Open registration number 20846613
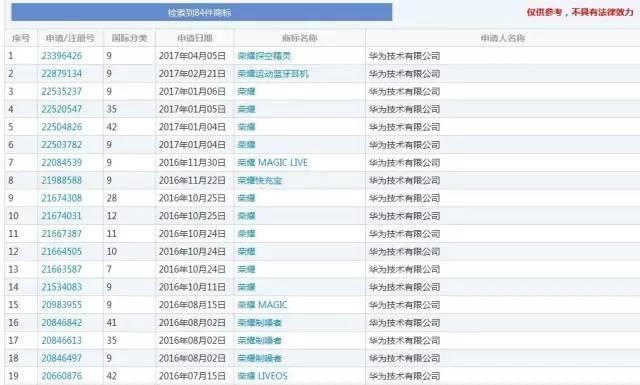This screenshot has width=640, height=385. [x=62, y=340]
